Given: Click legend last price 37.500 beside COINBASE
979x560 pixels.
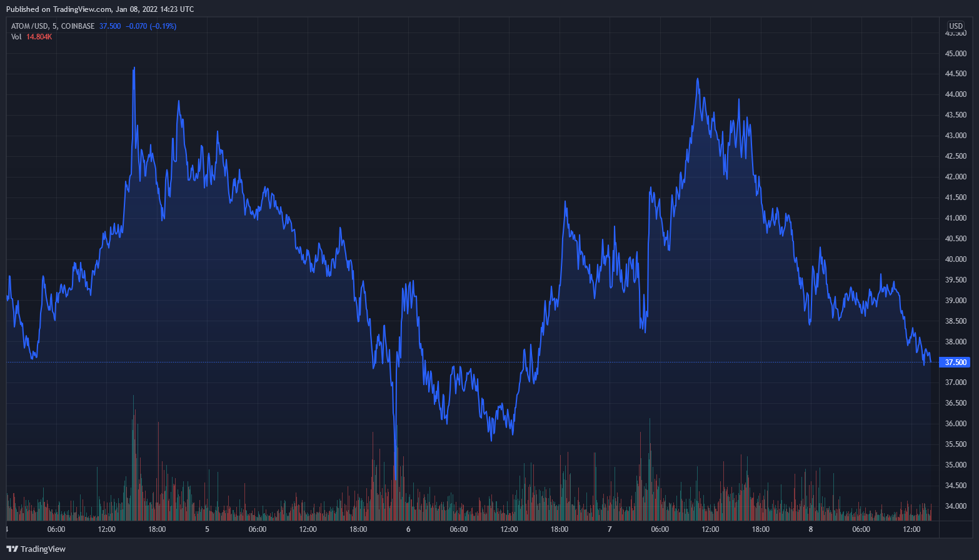Looking at the screenshot, I should tap(110, 26).
